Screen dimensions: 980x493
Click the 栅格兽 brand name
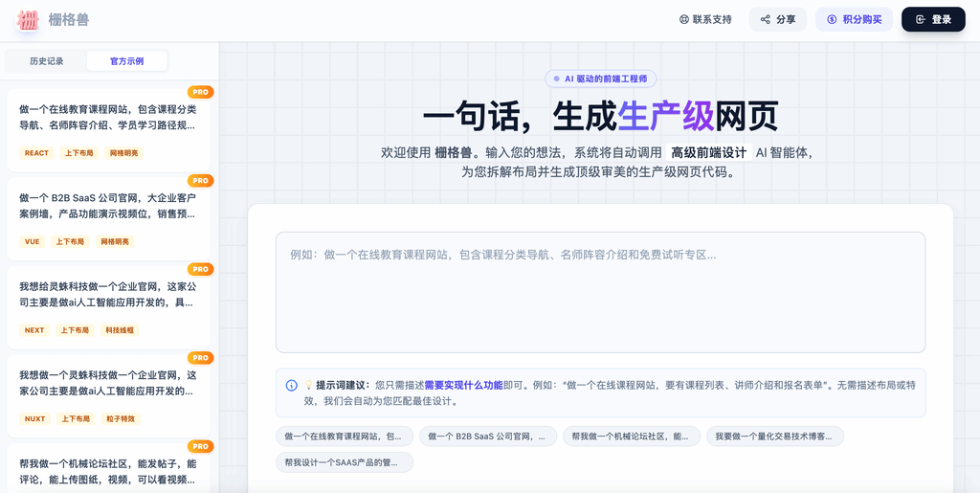69,20
